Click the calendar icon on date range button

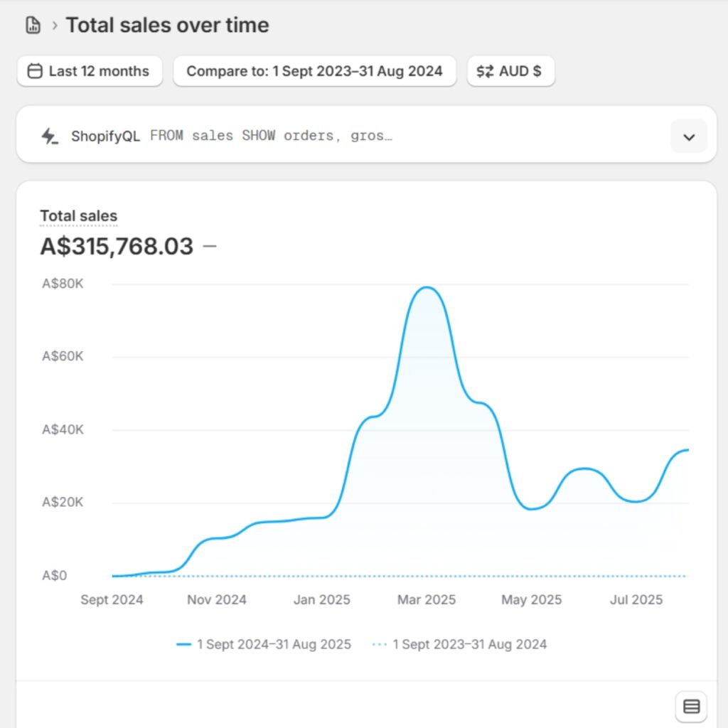(34, 71)
